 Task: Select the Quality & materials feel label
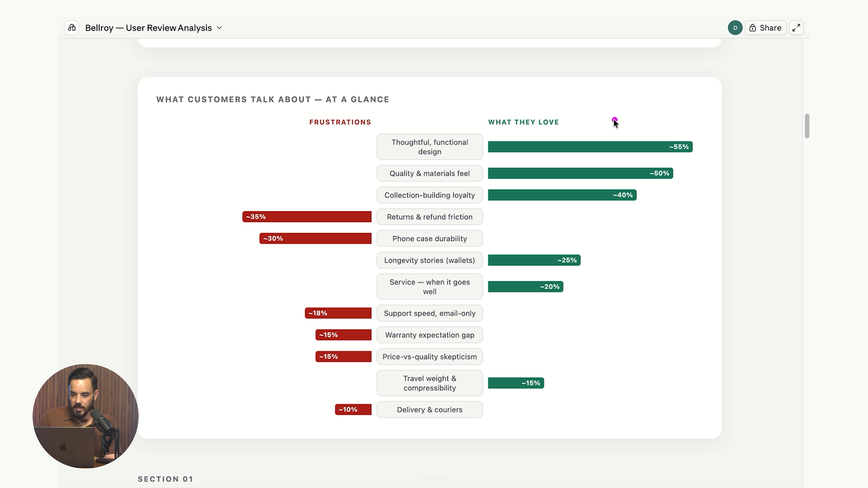tap(429, 173)
